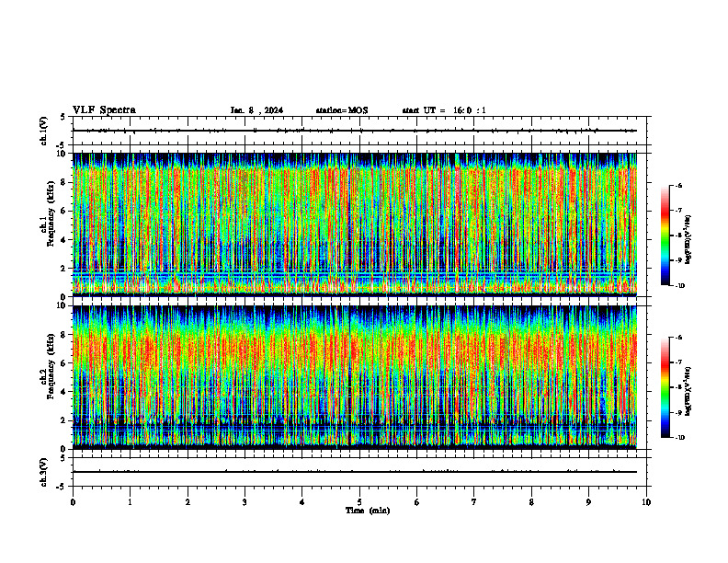Click the "VLF Spectra" plot title
The height and width of the screenshot is (563, 728).
[104, 110]
